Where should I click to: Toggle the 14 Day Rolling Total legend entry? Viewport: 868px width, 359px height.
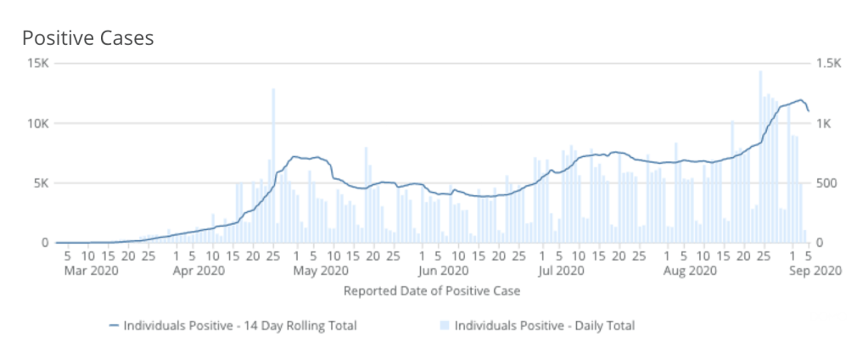(x=240, y=325)
